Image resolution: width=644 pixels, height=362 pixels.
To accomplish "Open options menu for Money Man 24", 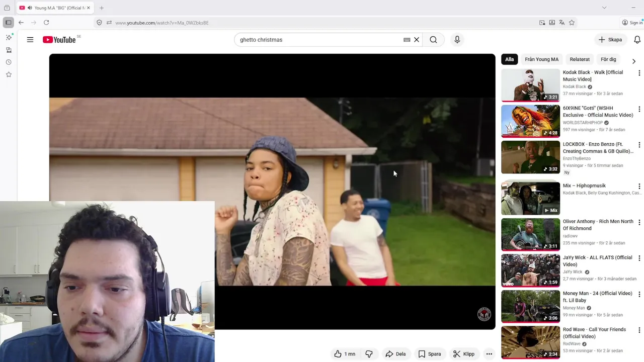I will tap(639, 294).
